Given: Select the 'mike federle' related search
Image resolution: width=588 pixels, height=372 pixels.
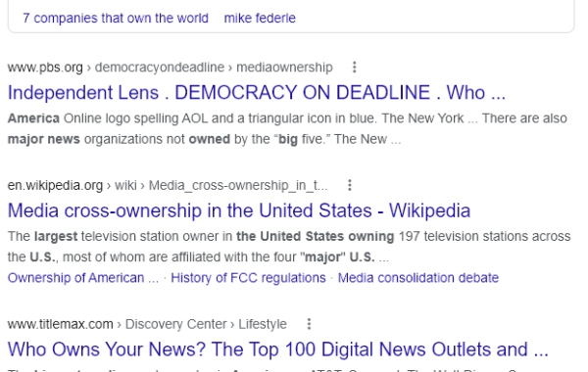Looking at the screenshot, I should [260, 18].
